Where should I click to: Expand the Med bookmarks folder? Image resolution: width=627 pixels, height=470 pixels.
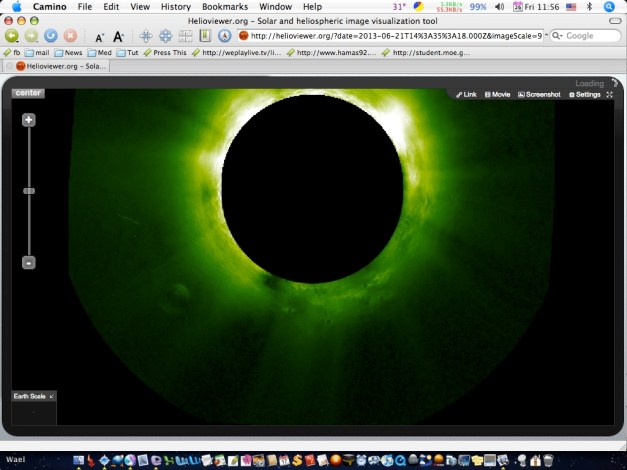click(x=100, y=53)
